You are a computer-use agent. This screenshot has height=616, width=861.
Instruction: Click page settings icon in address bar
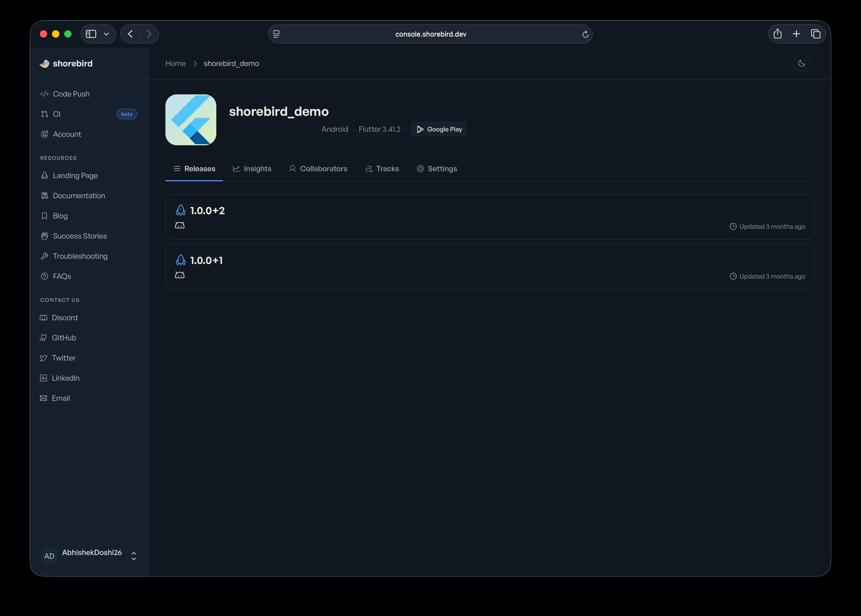coord(276,34)
